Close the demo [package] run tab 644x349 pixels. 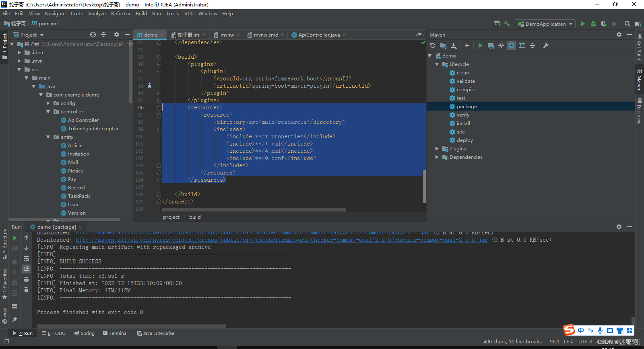tap(80, 227)
